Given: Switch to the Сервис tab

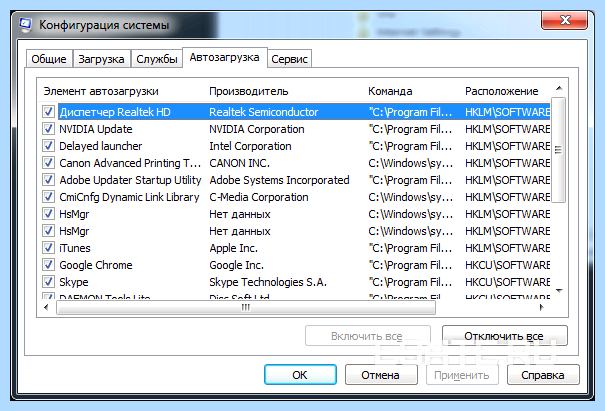Looking at the screenshot, I should (x=289, y=59).
